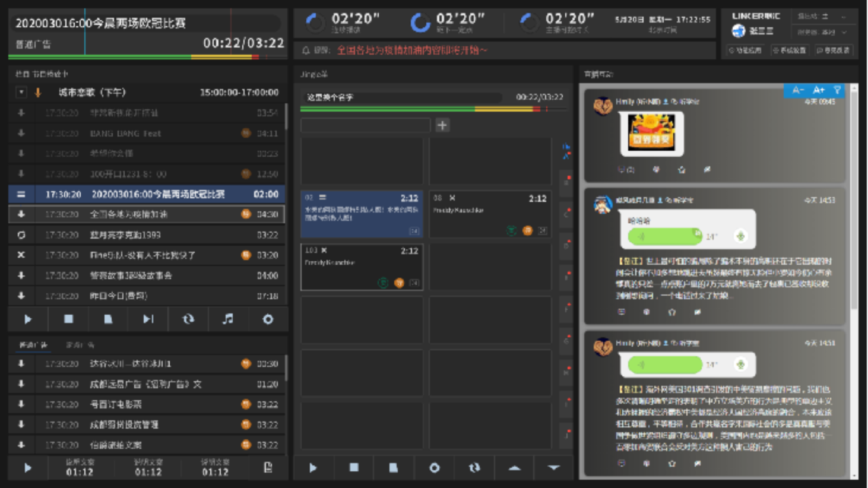This screenshot has height=488, width=868.
Task: Toggle the X mark on Jingle pad 08
Action: pos(452,198)
